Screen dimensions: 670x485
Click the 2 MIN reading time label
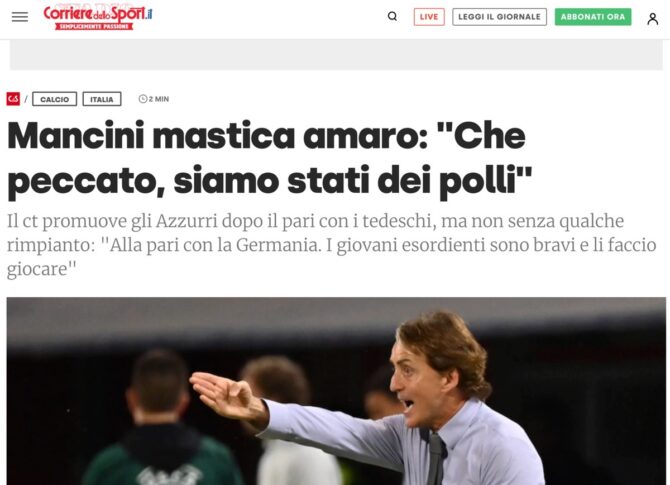click(159, 99)
